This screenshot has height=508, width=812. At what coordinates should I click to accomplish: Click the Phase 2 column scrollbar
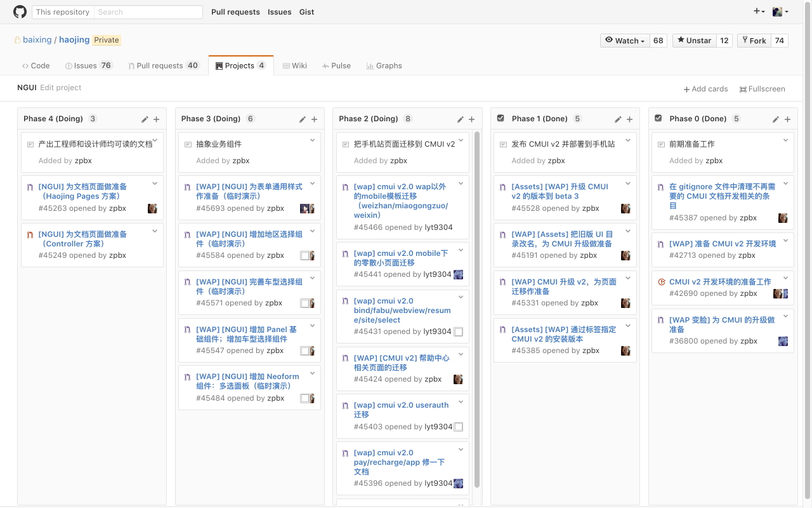477,309
